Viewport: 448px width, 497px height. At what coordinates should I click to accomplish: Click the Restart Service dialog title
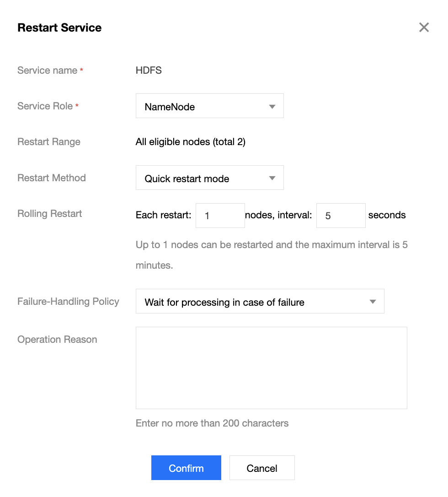[59, 28]
